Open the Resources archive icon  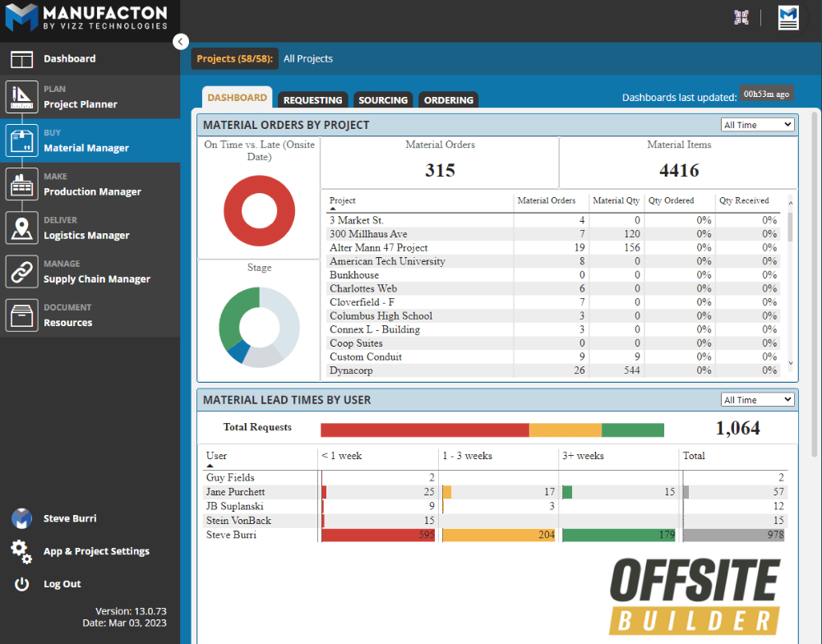[21, 315]
